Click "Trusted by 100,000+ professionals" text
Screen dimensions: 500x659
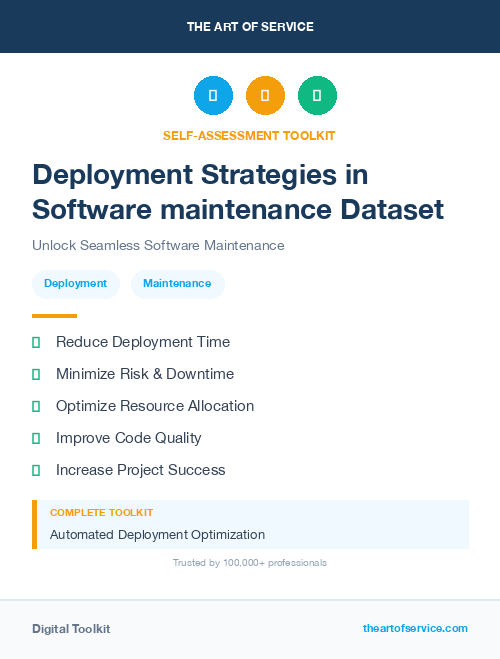[x=250, y=563]
